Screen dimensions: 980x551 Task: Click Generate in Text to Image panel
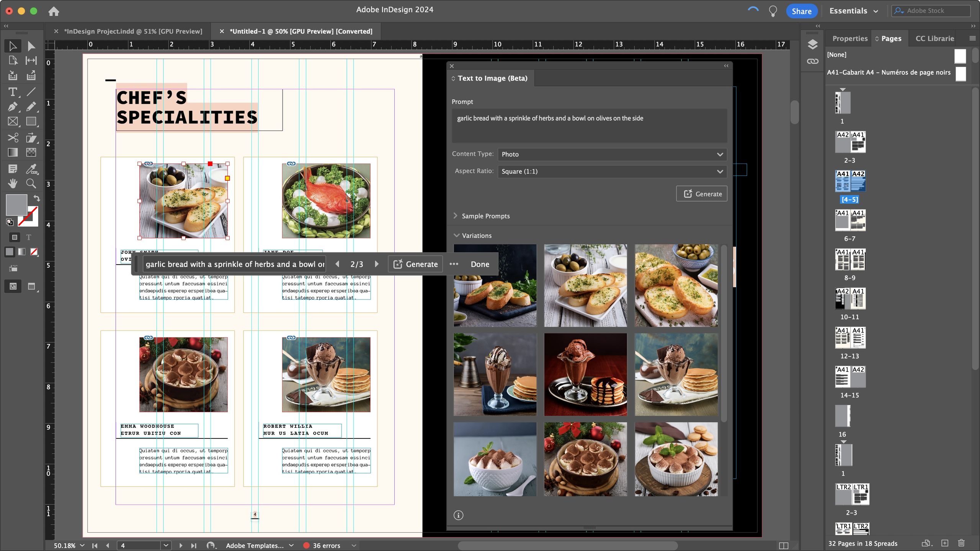(701, 194)
